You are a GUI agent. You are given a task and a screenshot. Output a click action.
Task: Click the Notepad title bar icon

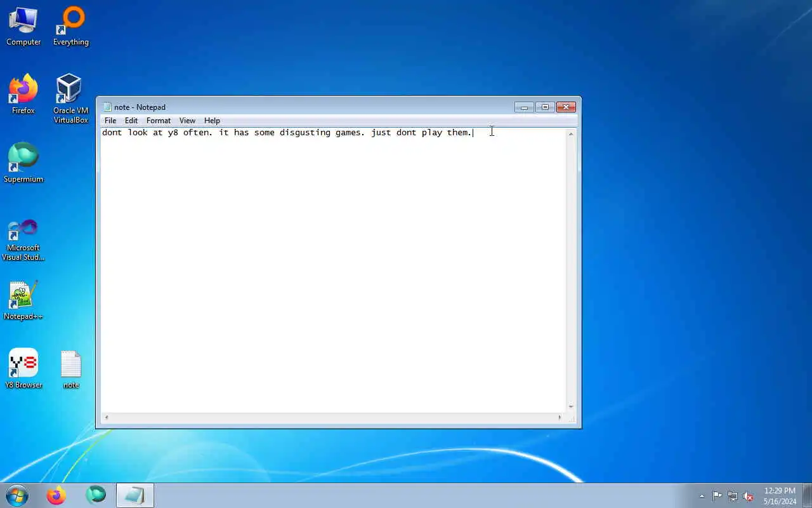(107, 107)
